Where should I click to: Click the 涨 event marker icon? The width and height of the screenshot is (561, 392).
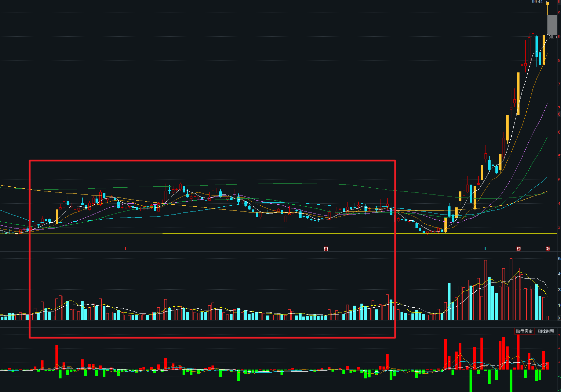click(548, 249)
